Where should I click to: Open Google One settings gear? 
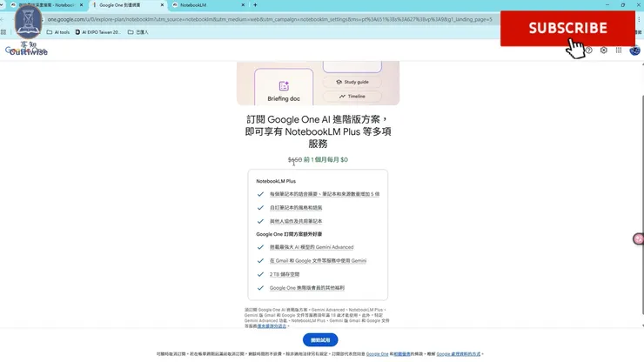pyautogui.click(x=603, y=50)
